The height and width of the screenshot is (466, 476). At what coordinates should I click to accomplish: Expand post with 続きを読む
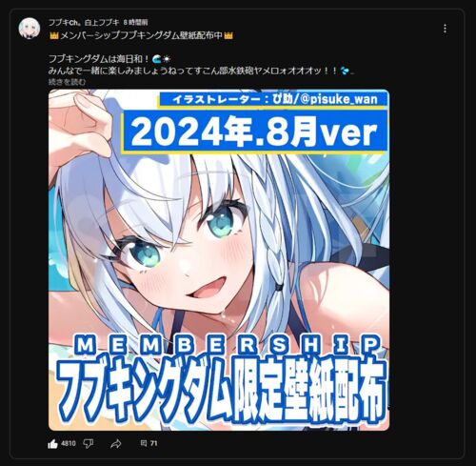coord(67,82)
